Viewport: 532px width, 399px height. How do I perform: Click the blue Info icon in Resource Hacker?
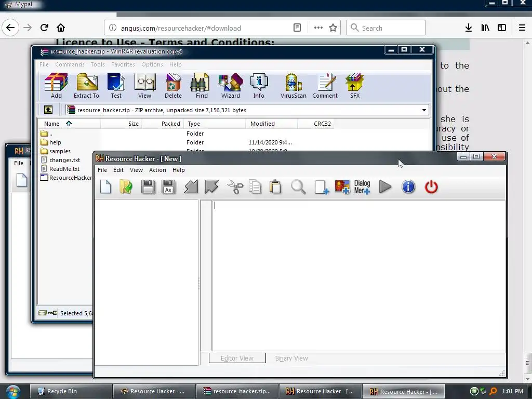pyautogui.click(x=408, y=187)
